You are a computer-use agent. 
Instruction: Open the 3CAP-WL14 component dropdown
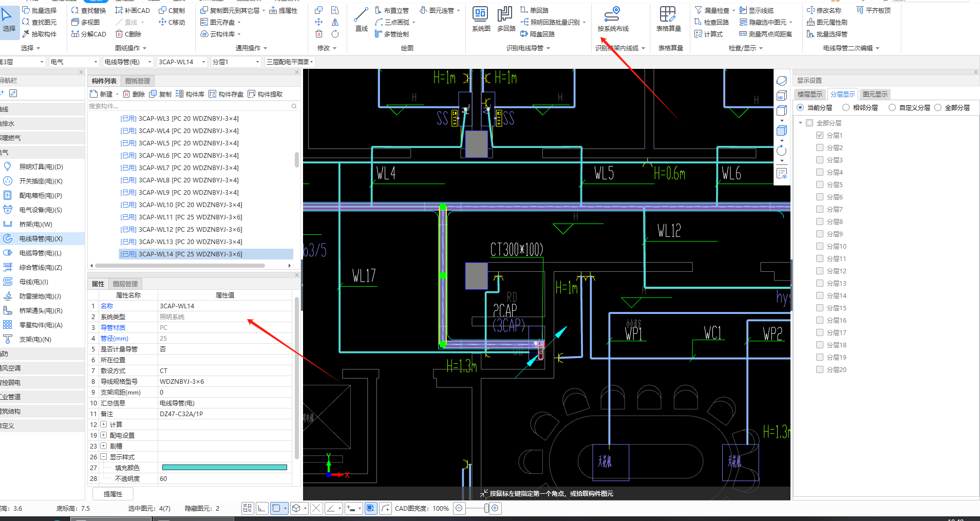[x=182, y=62]
